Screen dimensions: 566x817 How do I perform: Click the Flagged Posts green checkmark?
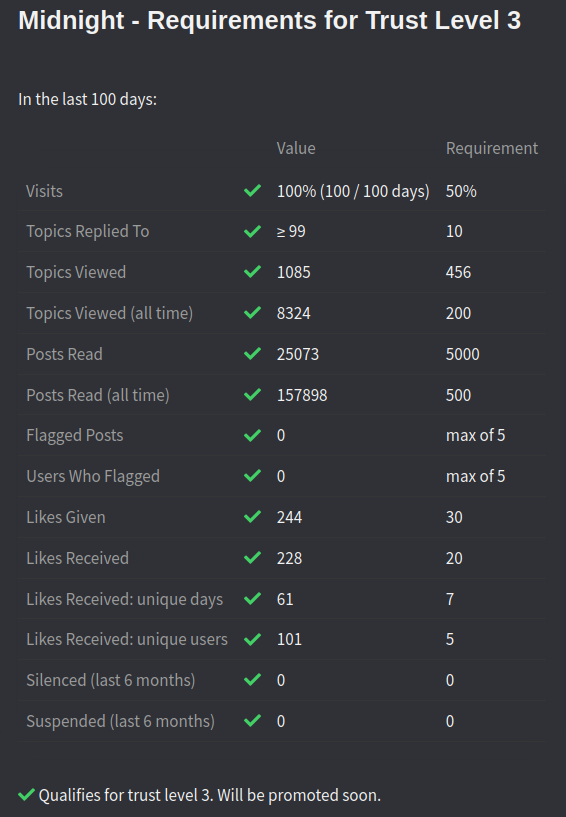pos(252,435)
